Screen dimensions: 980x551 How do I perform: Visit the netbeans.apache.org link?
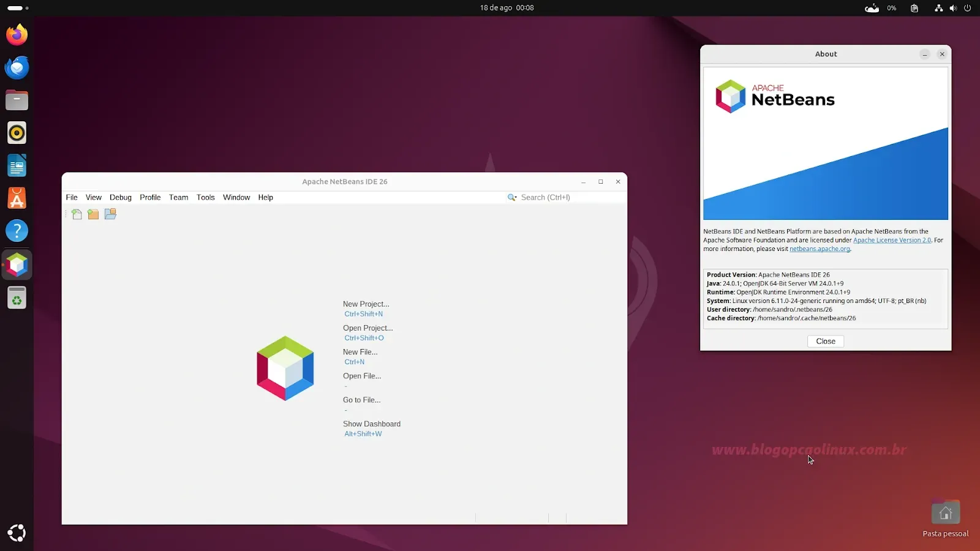point(820,249)
